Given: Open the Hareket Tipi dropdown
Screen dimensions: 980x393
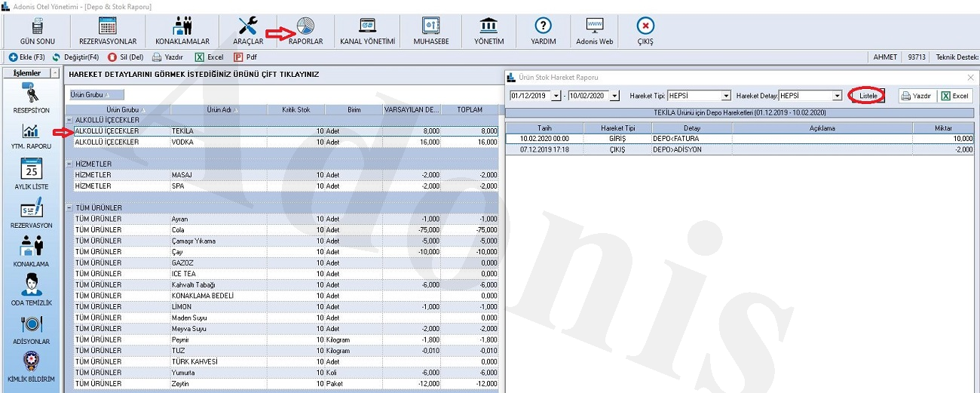Looking at the screenshot, I should (x=726, y=96).
